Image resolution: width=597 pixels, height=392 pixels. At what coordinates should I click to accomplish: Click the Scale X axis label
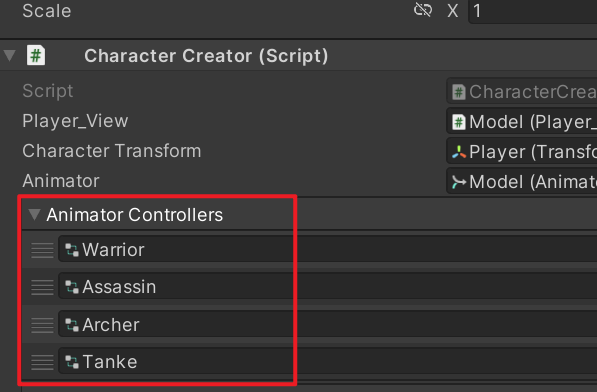pos(453,11)
